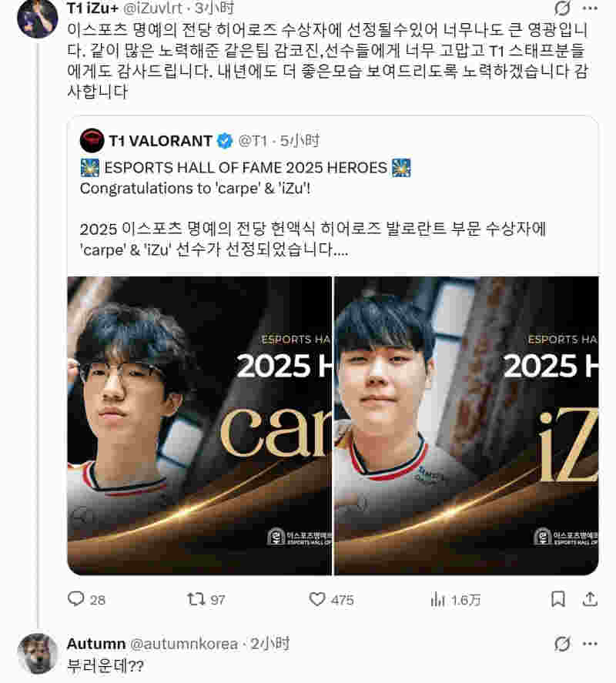
Task: Bookmark the T1 iZu+ tweet
Action: [558, 599]
